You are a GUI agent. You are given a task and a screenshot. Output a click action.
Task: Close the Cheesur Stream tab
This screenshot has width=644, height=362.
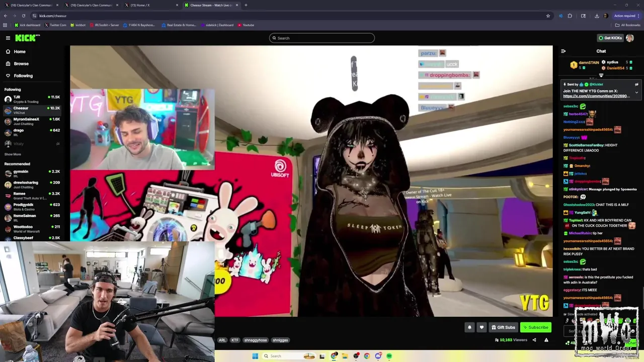coord(237,5)
